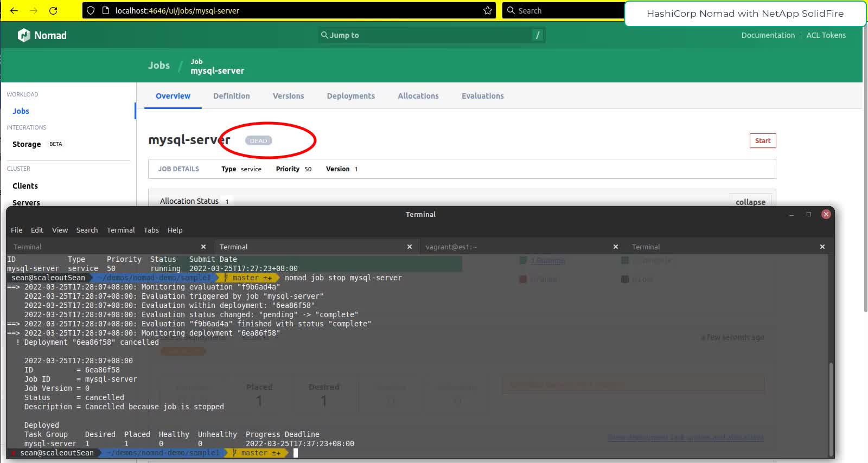Open the Terminal Edit menu

pyautogui.click(x=37, y=230)
